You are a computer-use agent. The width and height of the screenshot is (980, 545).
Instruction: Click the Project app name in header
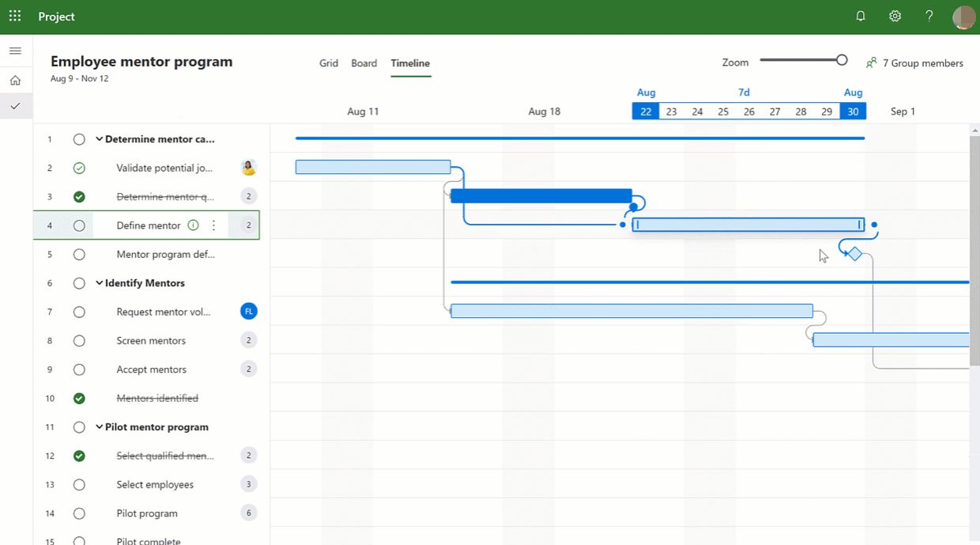pyautogui.click(x=57, y=17)
